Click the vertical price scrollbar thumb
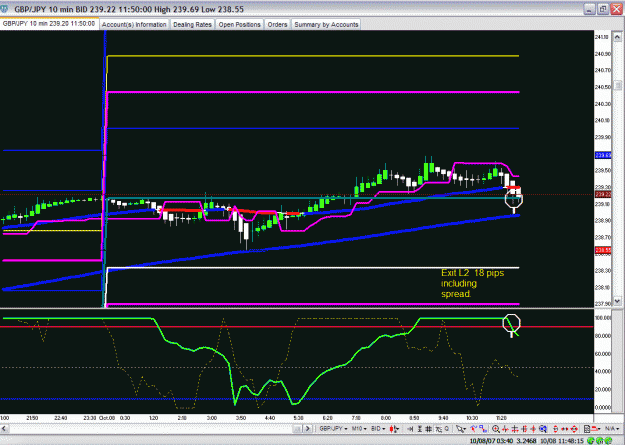This screenshot has width=625, height=445. 617,85
